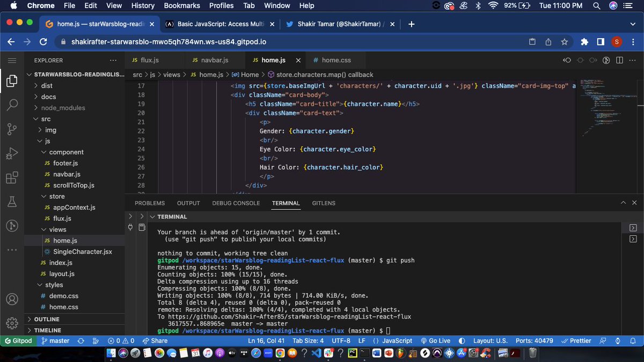The height and width of the screenshot is (362, 644).
Task: Click Share in status bar
Action: coord(155,341)
